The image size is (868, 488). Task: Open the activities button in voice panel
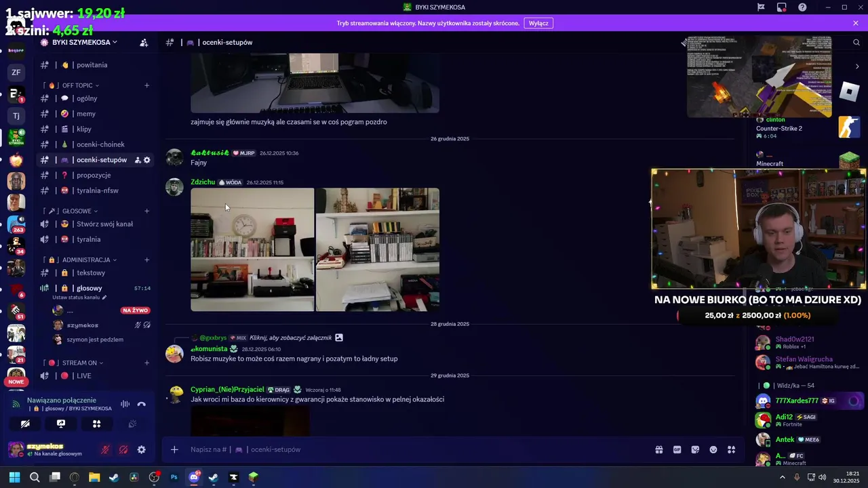pyautogui.click(x=96, y=424)
